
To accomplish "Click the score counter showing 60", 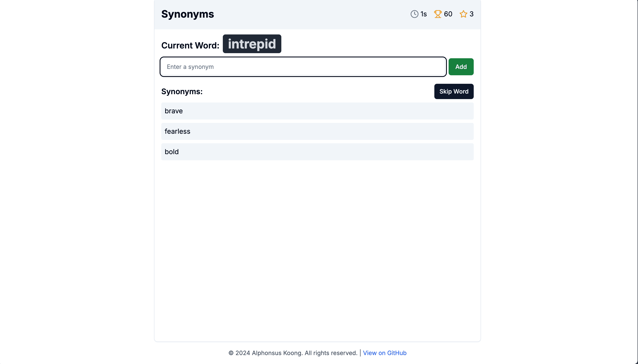I will click(448, 14).
